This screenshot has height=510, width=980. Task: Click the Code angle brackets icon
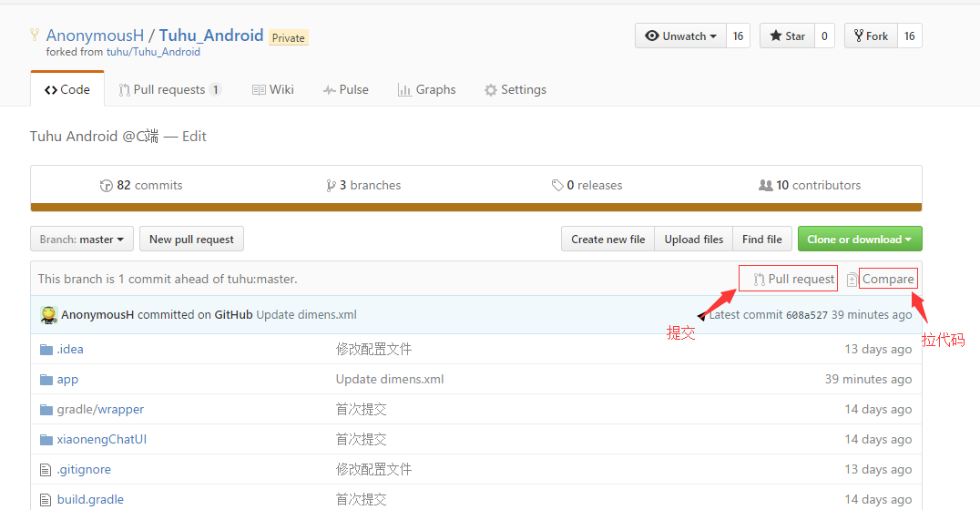[51, 90]
